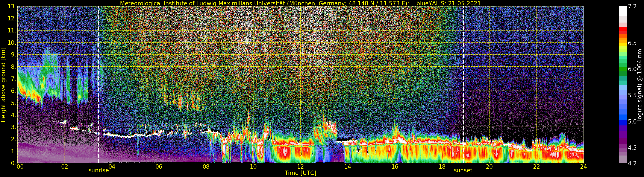Image resolution: width=644 pixels, height=177 pixels.
Task: Click the "sunset" label below the time axis
Action: coord(463,171)
